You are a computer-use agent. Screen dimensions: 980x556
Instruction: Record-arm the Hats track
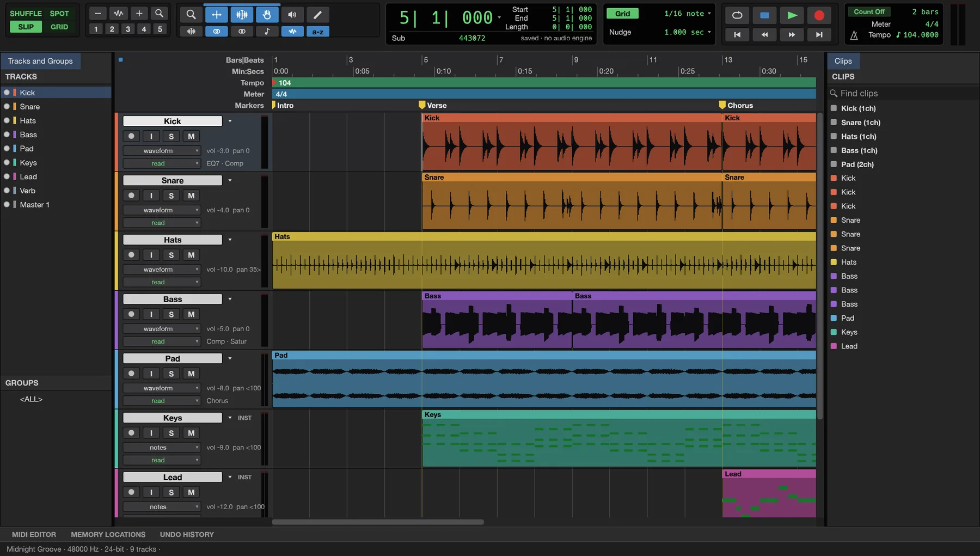tap(131, 255)
